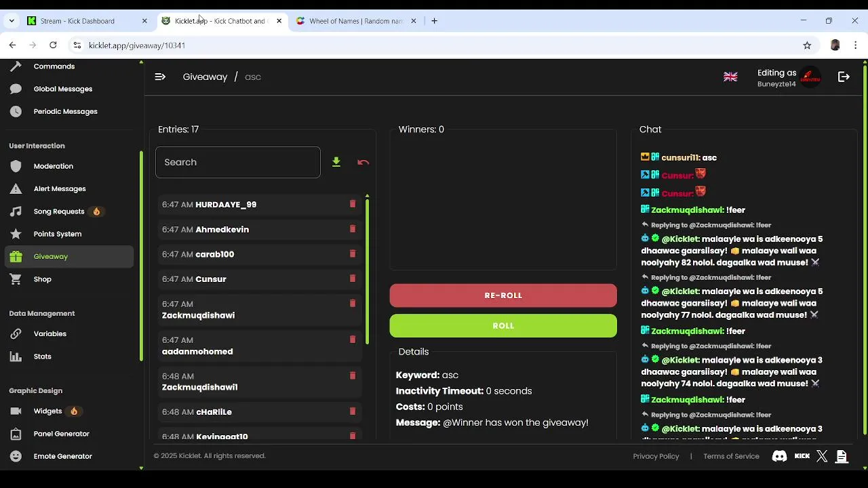Image resolution: width=868 pixels, height=488 pixels.
Task: Click the RE-ROLL button
Action: (x=503, y=296)
